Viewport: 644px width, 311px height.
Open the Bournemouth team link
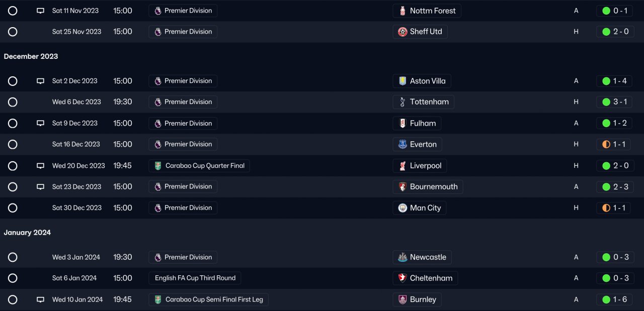(x=428, y=187)
